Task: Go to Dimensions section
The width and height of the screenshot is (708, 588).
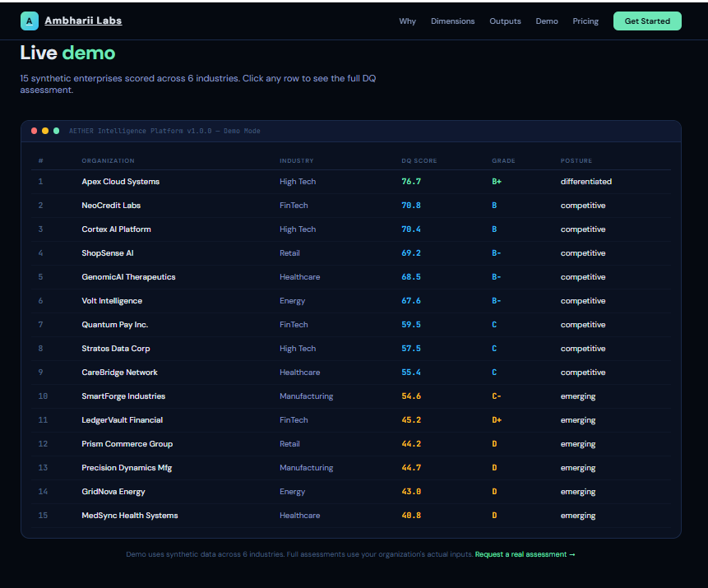Action: (x=452, y=21)
